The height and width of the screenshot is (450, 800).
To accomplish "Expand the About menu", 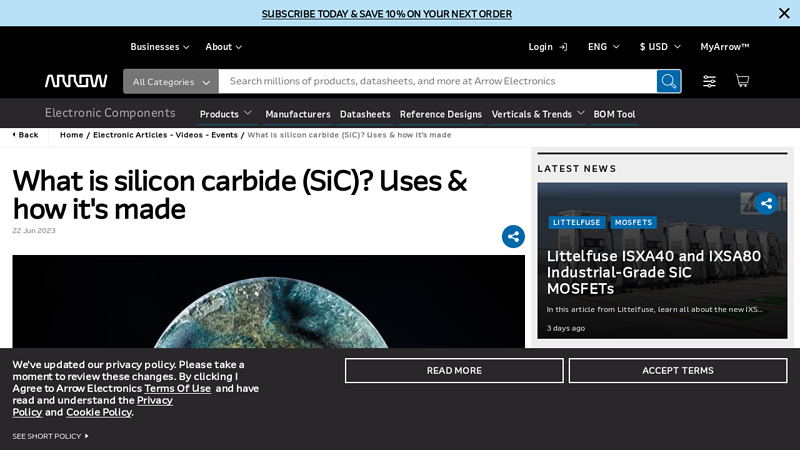I will tap(223, 46).
